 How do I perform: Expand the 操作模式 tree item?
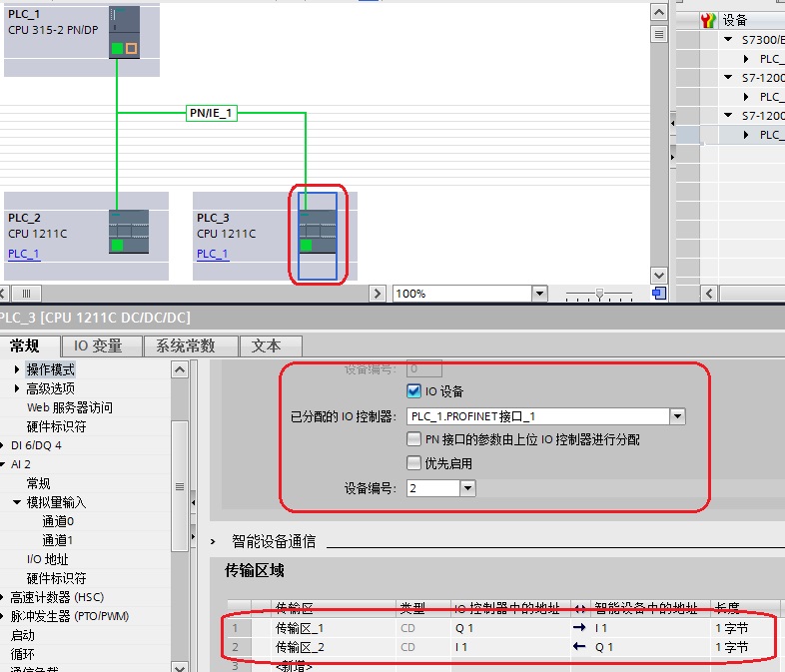click(17, 369)
